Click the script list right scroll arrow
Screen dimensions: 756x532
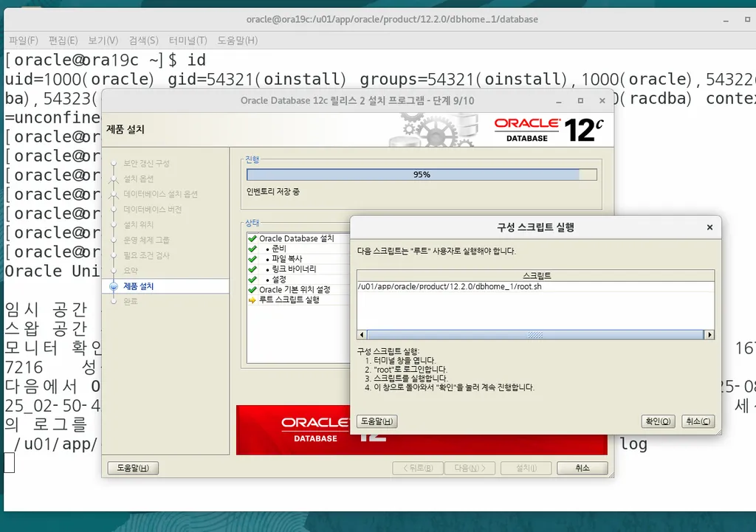pyautogui.click(x=709, y=334)
